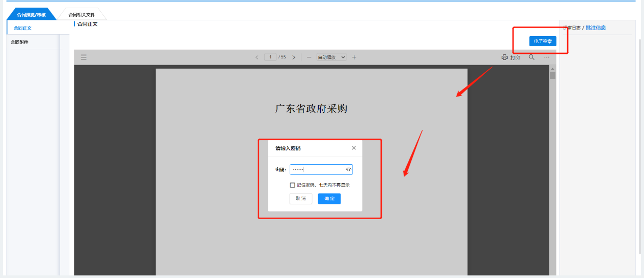This screenshot has height=278, width=644.
Task: Go to next page in PDF viewer
Action: [x=294, y=57]
